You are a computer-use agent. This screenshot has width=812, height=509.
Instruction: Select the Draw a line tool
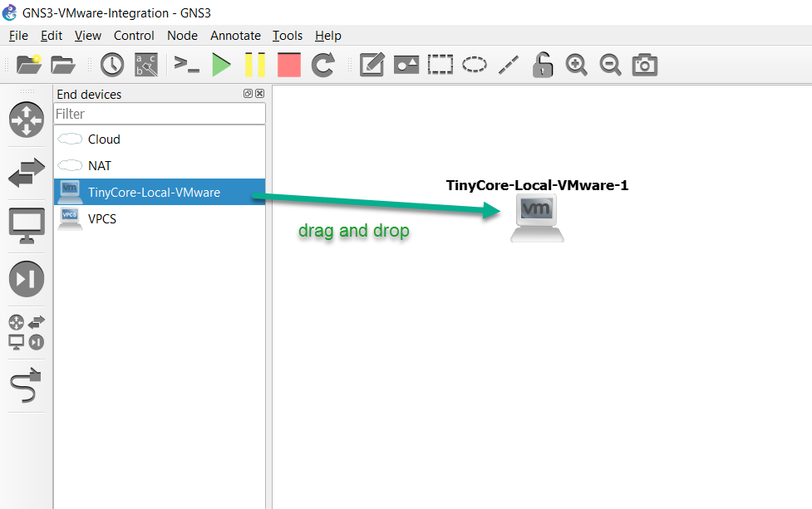click(x=509, y=65)
